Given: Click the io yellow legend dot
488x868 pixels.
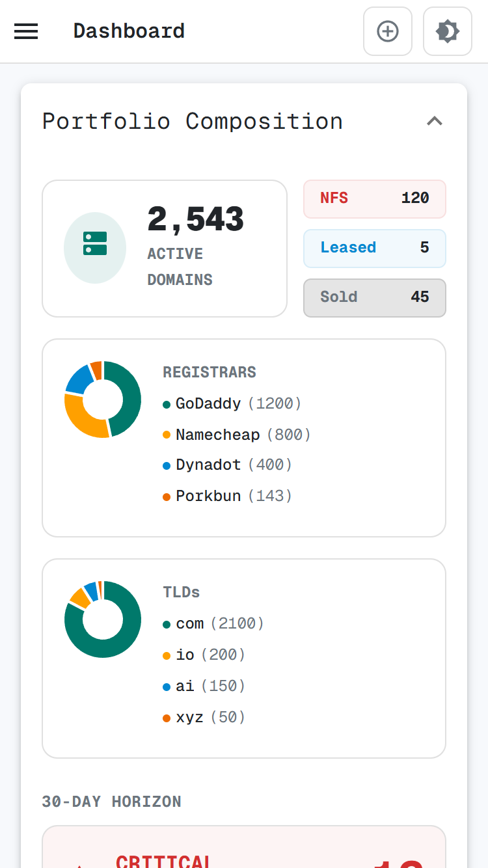Looking at the screenshot, I should 167,656.
